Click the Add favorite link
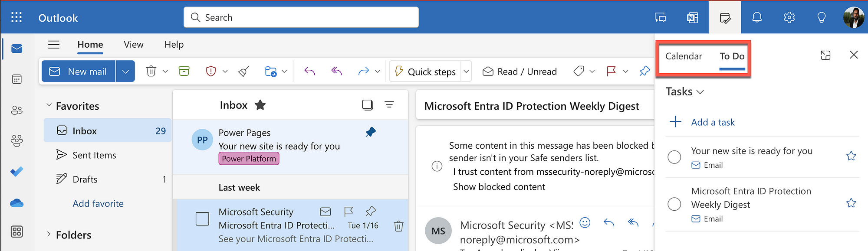 [x=98, y=204]
